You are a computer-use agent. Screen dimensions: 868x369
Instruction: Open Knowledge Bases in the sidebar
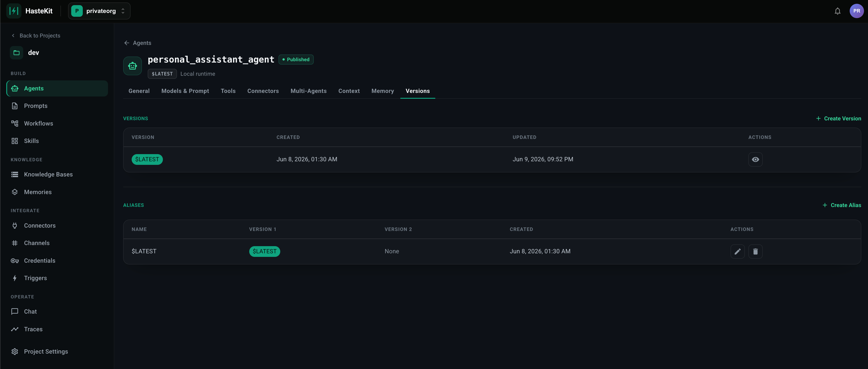pyautogui.click(x=57, y=174)
